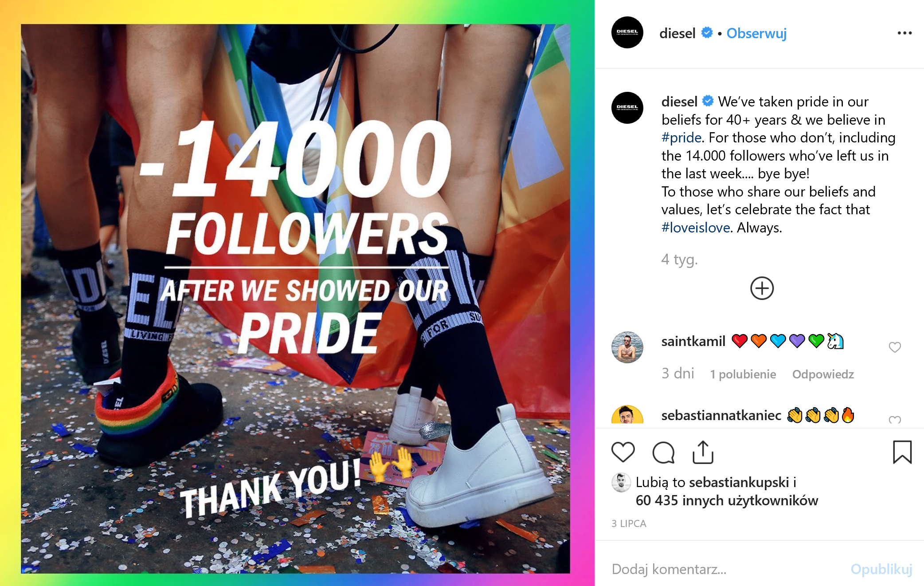Image resolution: width=924 pixels, height=586 pixels.
Task: Click the Obserwuj follow button
Action: [x=756, y=33]
